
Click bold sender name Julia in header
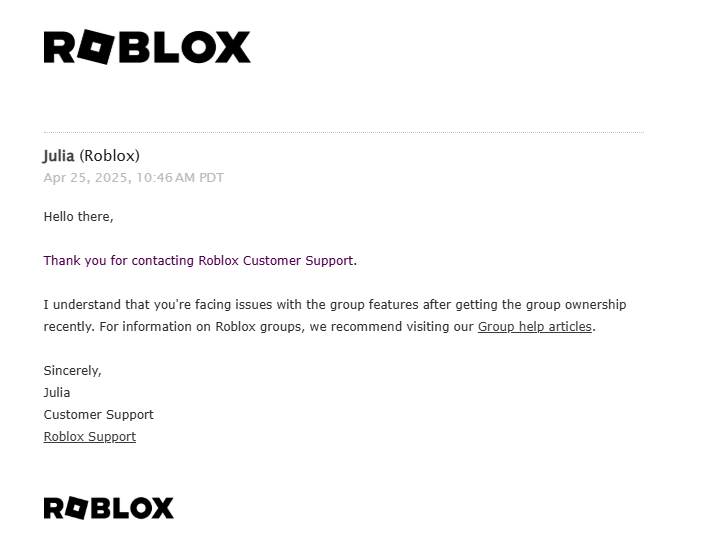click(x=59, y=156)
